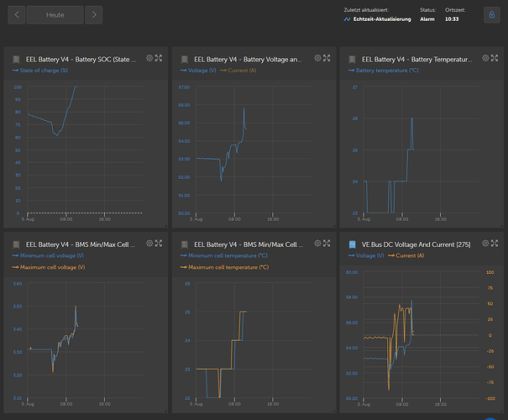
Task: Go to previous day with left arrow
Action: pos(16,15)
